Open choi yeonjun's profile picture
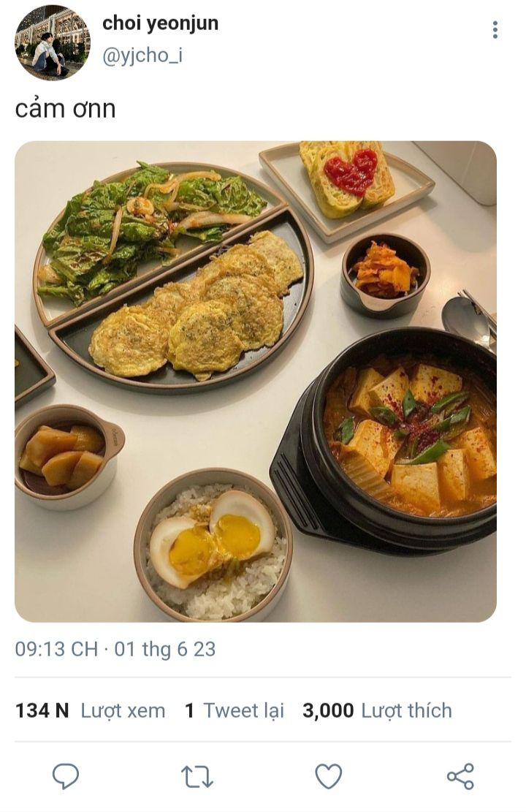 click(53, 42)
